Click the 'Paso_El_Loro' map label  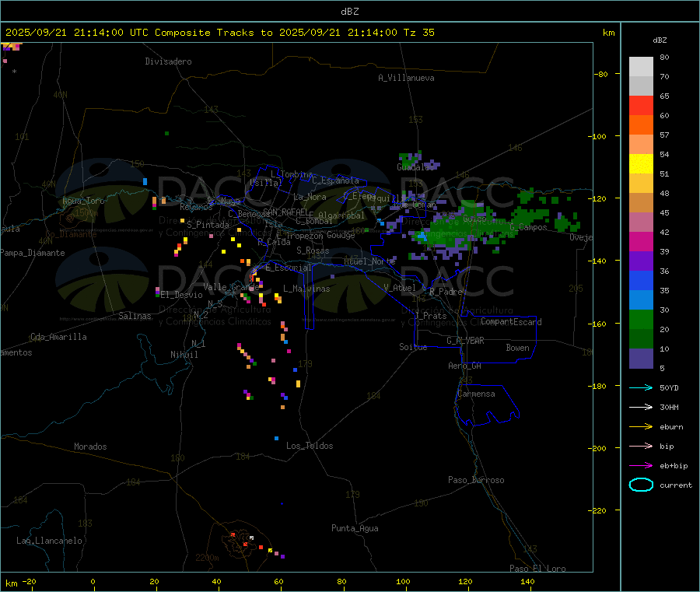point(537,569)
